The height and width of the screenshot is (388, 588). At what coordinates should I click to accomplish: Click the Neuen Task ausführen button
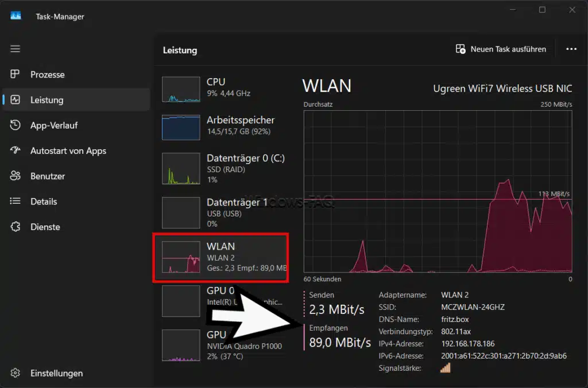pyautogui.click(x=501, y=49)
